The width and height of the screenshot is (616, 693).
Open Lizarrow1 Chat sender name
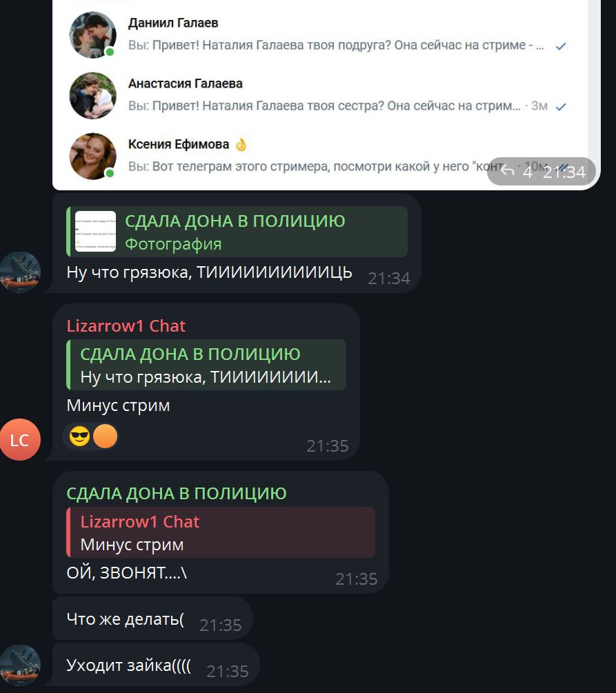point(126,325)
